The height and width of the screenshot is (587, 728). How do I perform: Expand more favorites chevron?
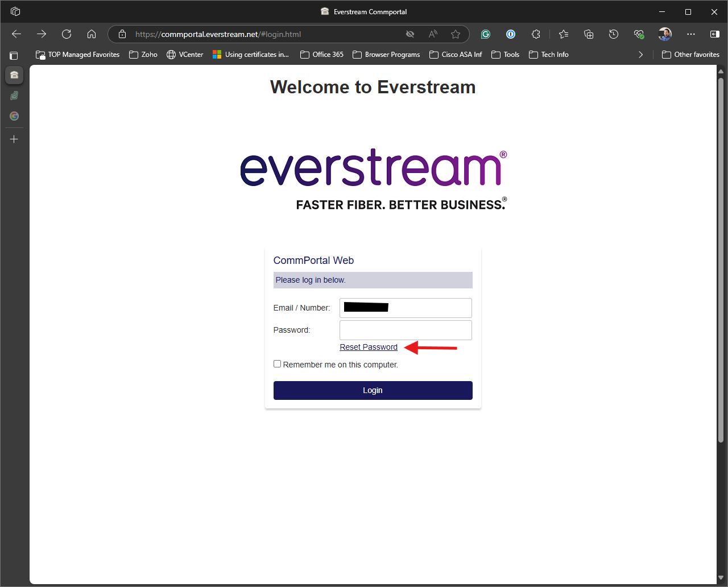(641, 55)
